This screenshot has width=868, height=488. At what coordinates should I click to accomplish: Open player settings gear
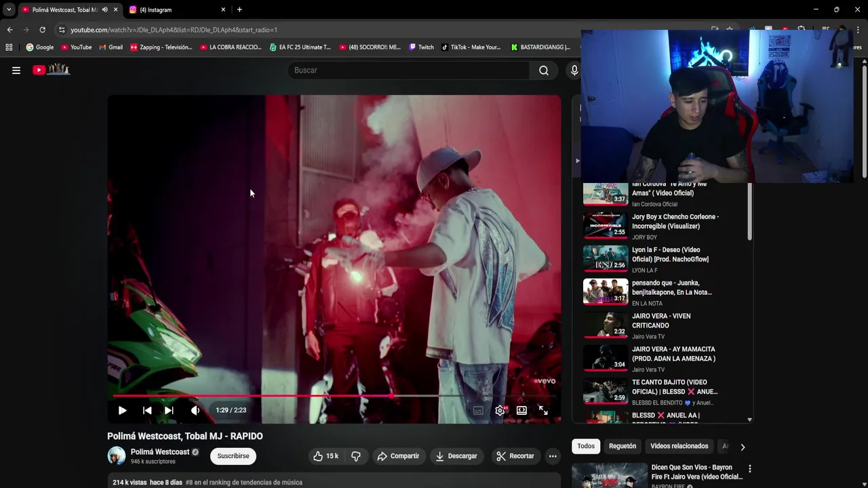[x=500, y=410]
